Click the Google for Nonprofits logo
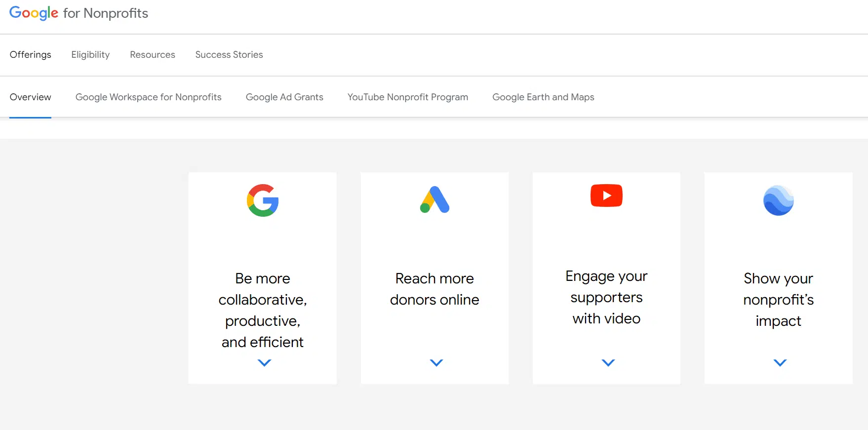Image resolution: width=868 pixels, height=430 pixels. pyautogui.click(x=79, y=13)
